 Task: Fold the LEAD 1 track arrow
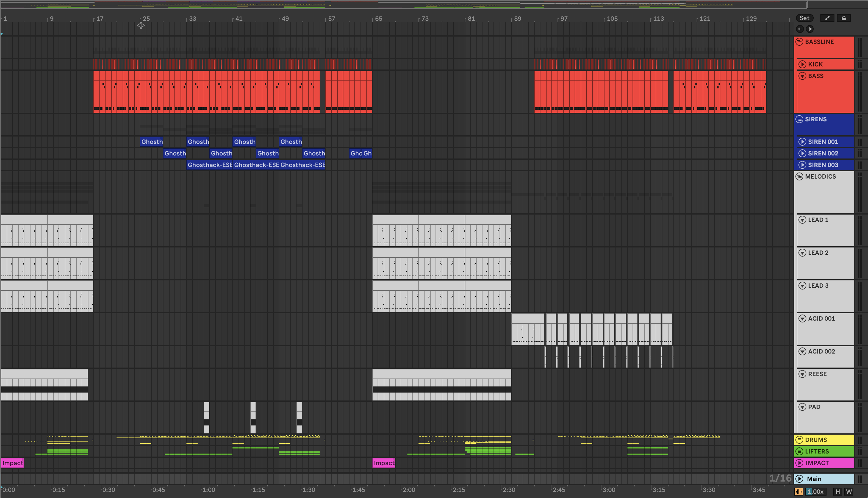point(802,220)
